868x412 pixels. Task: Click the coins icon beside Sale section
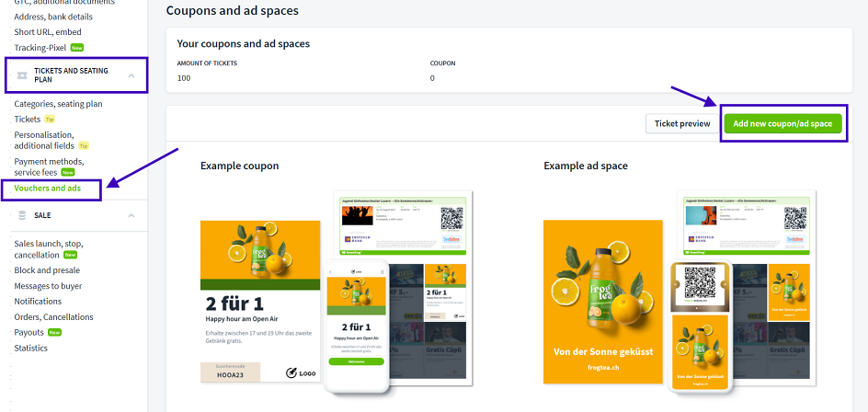coord(22,215)
